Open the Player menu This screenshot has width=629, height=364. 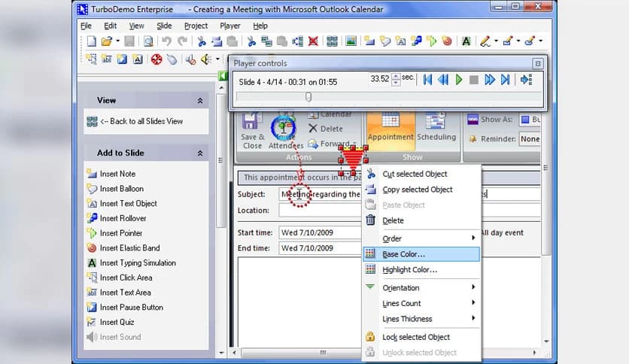point(230,26)
